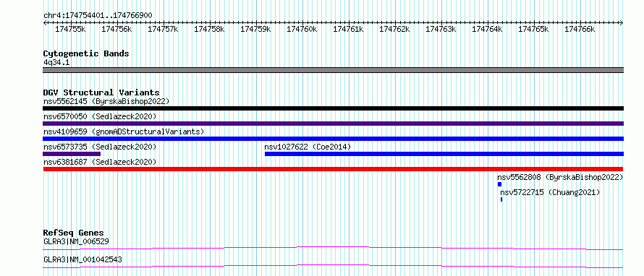Screen dimensions: 644x276
Task: Click the nsv5562145 black variant bar
Action: point(333,108)
